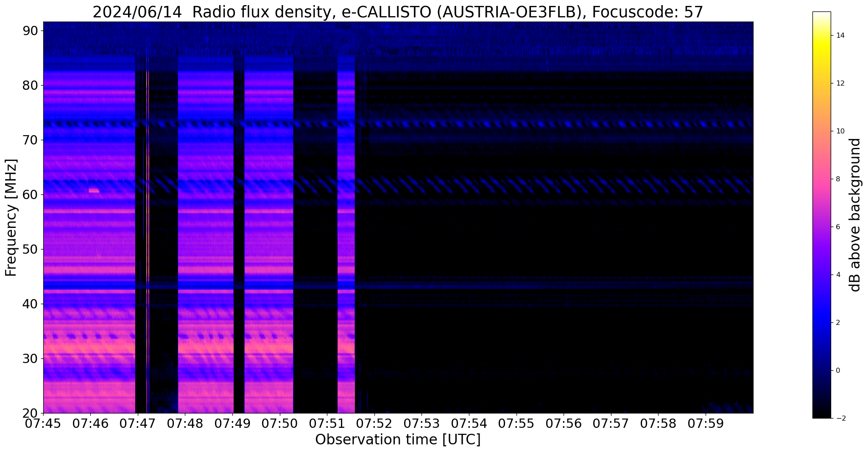The image size is (868, 452).
Task: Click the 07:54 time tick label
Action: pyautogui.click(x=469, y=423)
